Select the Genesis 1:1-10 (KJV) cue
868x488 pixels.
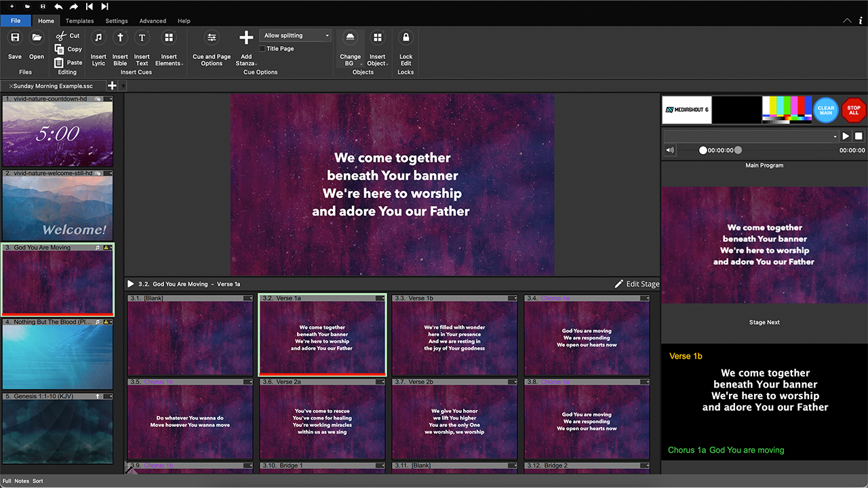coord(58,428)
